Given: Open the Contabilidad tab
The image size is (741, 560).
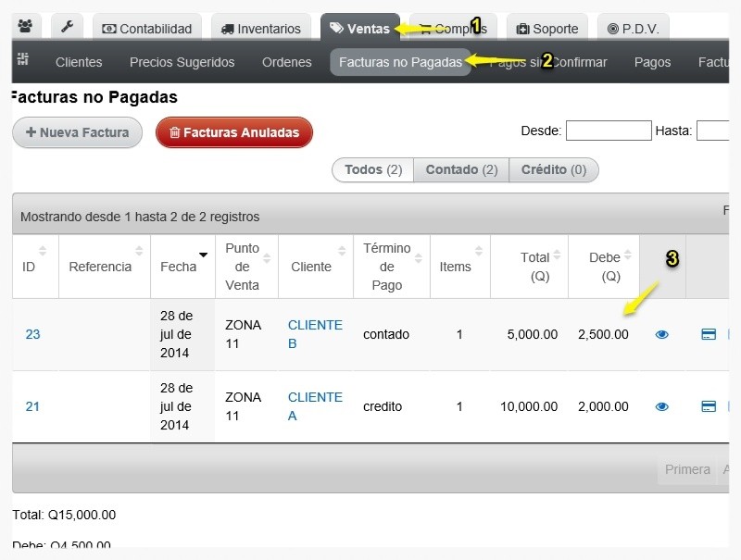Looking at the screenshot, I should [x=147, y=29].
